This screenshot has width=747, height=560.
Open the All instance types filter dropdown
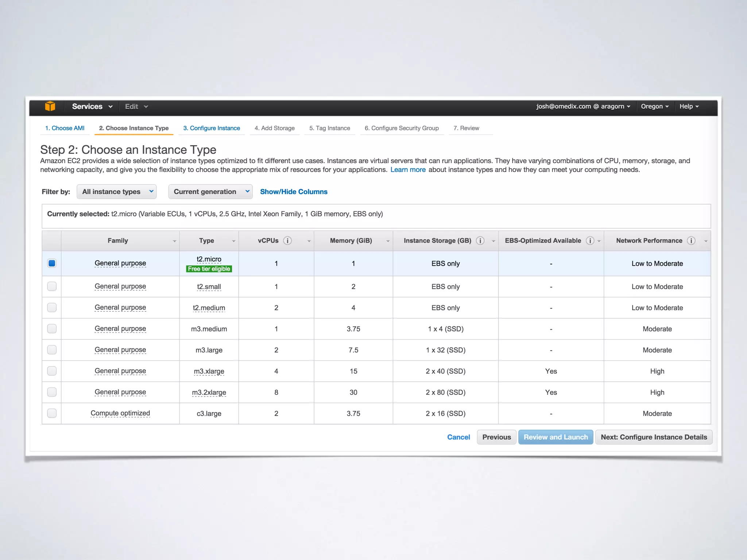pyautogui.click(x=117, y=192)
